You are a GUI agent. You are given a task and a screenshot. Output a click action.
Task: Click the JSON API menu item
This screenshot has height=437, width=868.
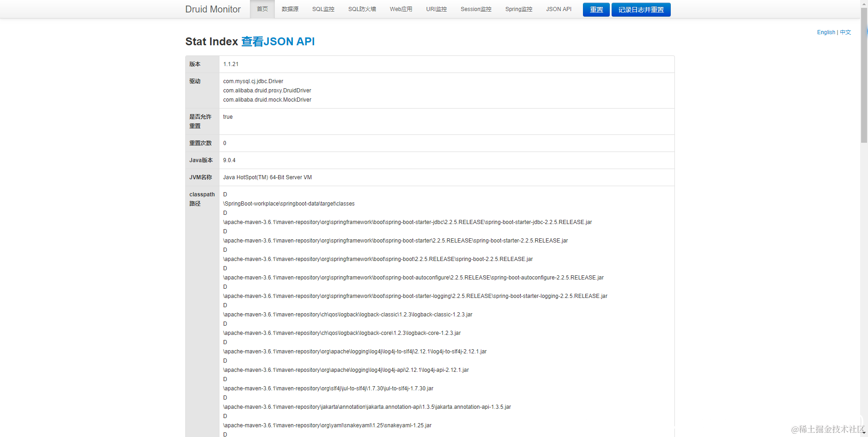coord(559,9)
